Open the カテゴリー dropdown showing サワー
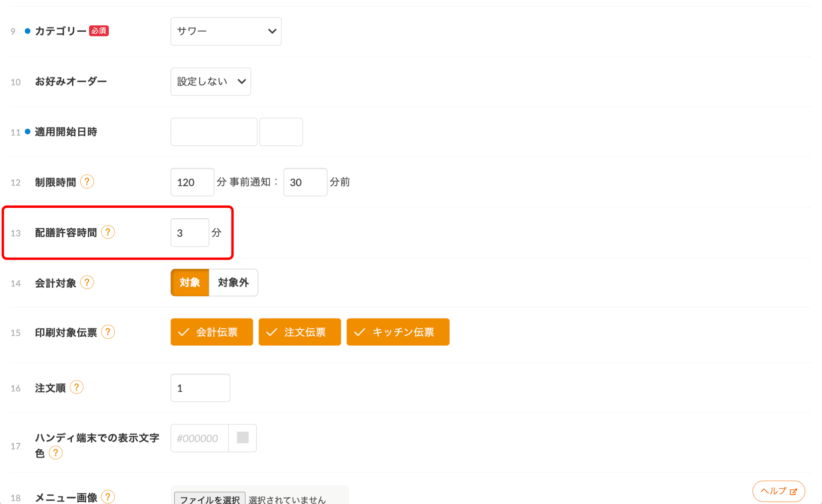Image resolution: width=822 pixels, height=504 pixels. [x=226, y=31]
